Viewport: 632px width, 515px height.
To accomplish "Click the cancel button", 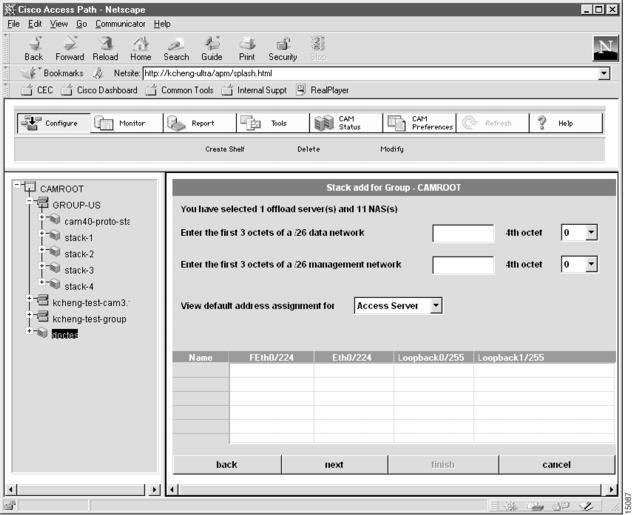I will click(556, 465).
